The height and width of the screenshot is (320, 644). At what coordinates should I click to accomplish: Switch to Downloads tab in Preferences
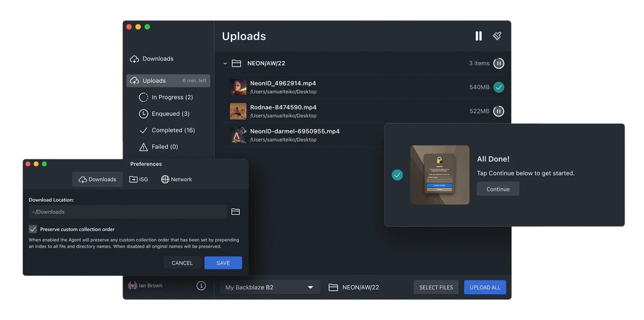(97, 179)
